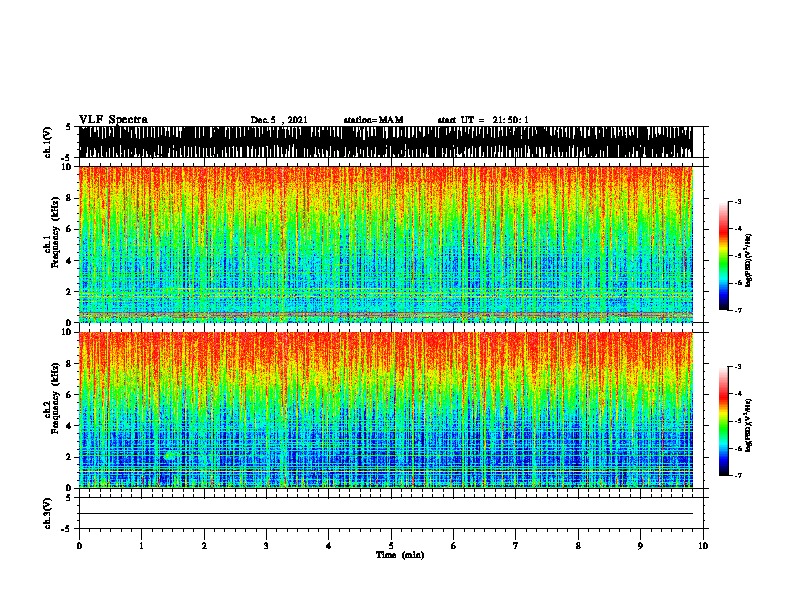The image size is (792, 612).
Task: Click the ch.1 spectrogram color scale bar
Action: tap(724, 256)
